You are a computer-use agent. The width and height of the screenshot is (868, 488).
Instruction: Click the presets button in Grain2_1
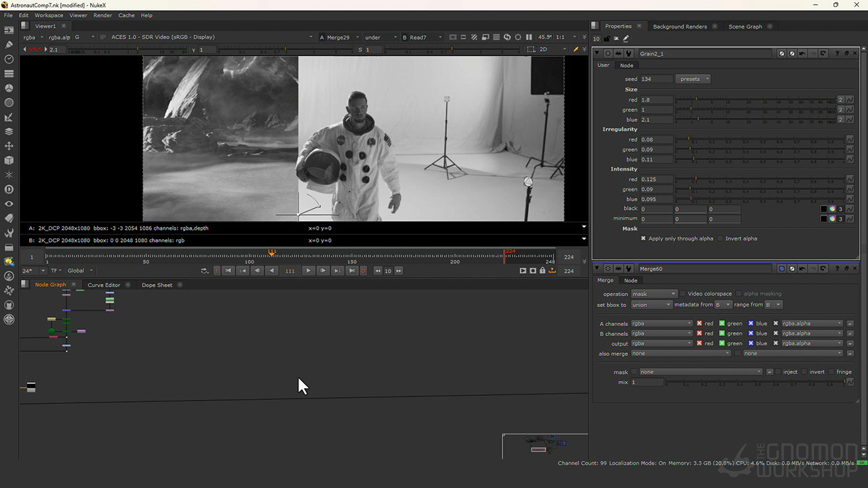pyautogui.click(x=692, y=79)
